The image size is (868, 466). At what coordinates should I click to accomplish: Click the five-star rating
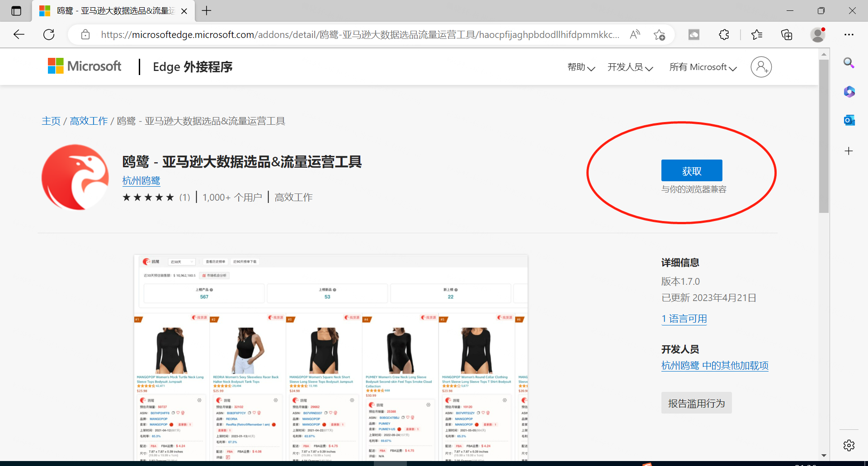point(148,198)
